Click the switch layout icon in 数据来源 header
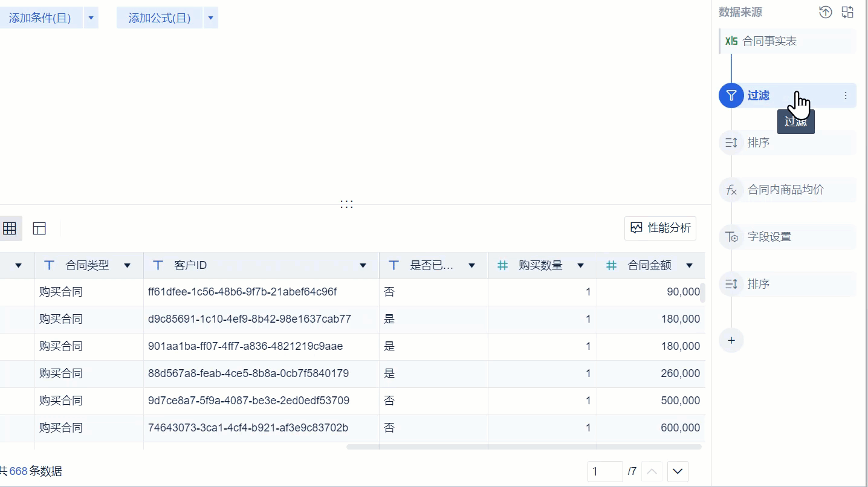This screenshot has width=868, height=487. point(847,12)
